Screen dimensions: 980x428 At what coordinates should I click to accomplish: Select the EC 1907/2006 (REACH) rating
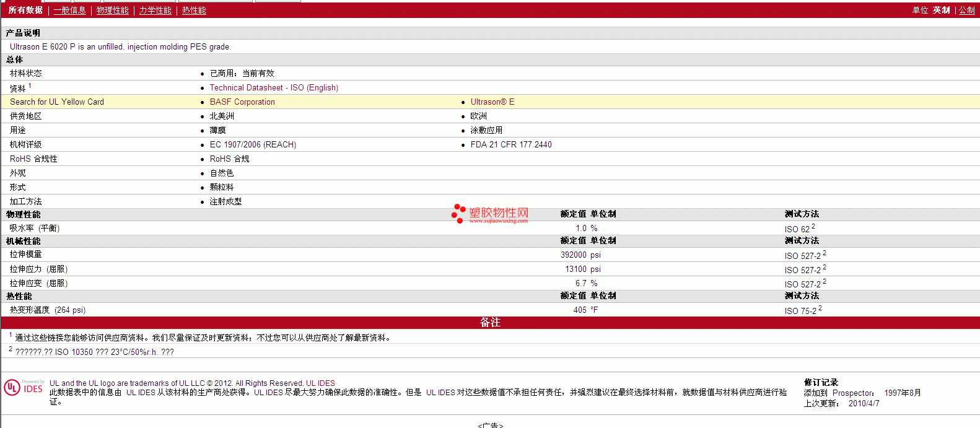[253, 145]
